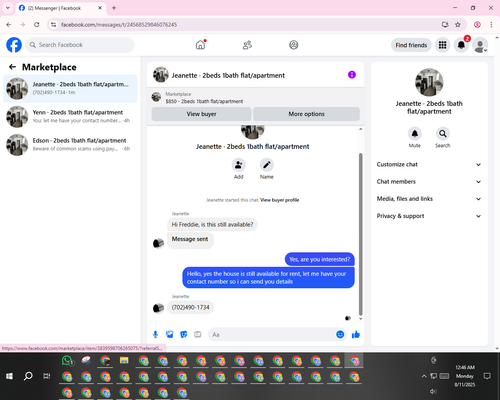Image resolution: width=500 pixels, height=400 pixels.
Task: Attach a photo using the image icon
Action: (170, 334)
